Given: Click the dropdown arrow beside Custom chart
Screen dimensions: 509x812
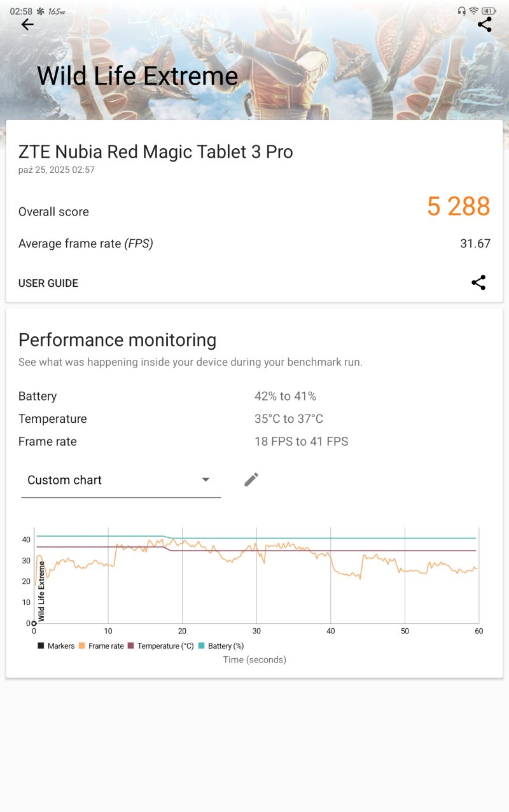Looking at the screenshot, I should click(206, 479).
